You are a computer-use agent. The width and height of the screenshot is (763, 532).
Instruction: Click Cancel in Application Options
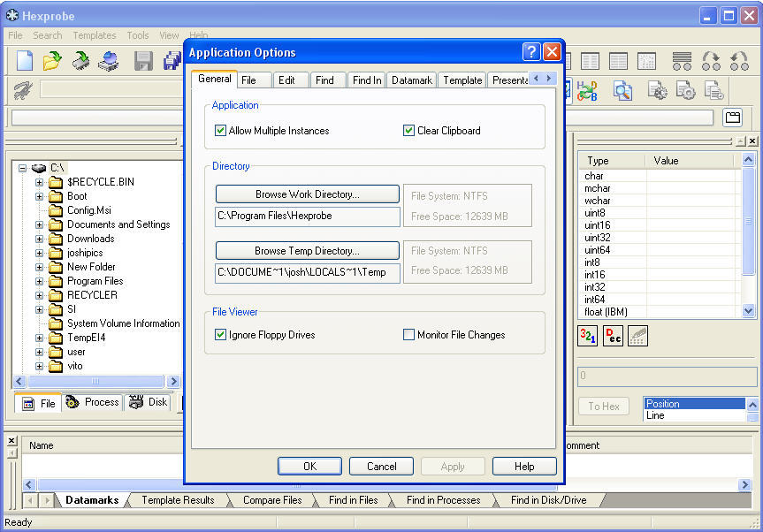(x=382, y=467)
